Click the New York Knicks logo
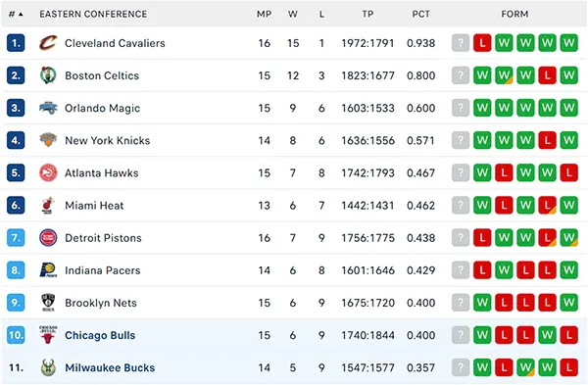Screen dimensions: 588x385 pyautogui.click(x=48, y=140)
